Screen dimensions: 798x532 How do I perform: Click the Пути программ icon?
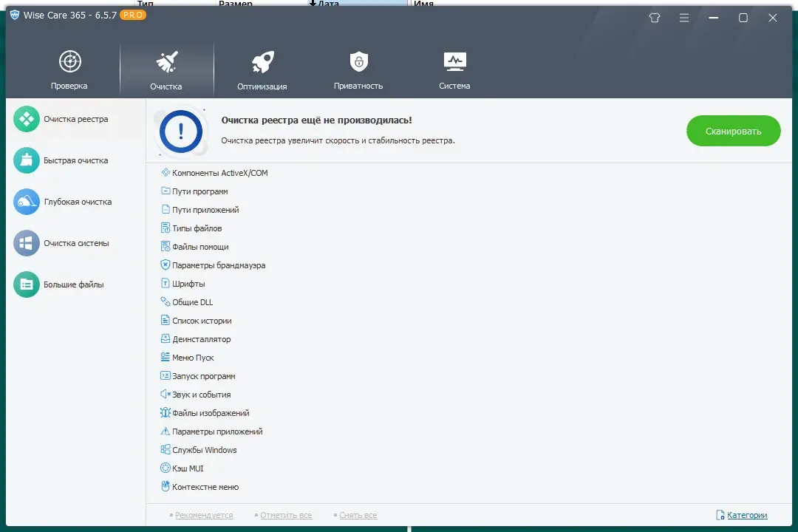166,191
